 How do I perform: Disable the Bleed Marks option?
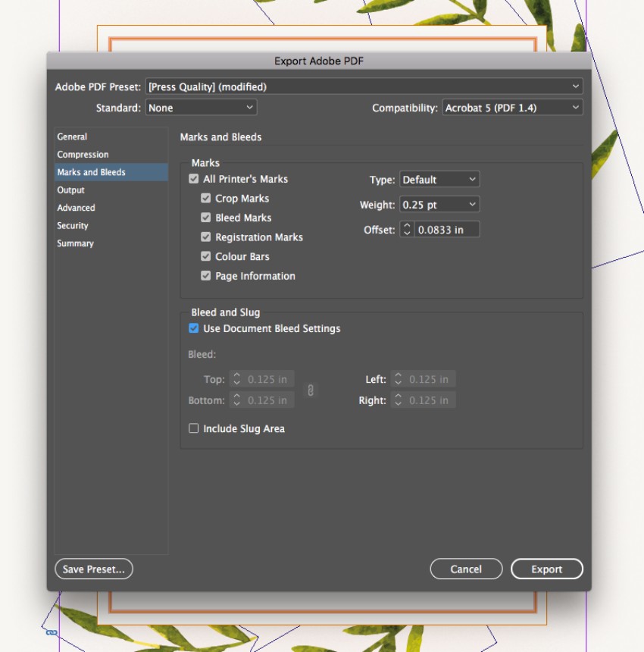point(206,218)
